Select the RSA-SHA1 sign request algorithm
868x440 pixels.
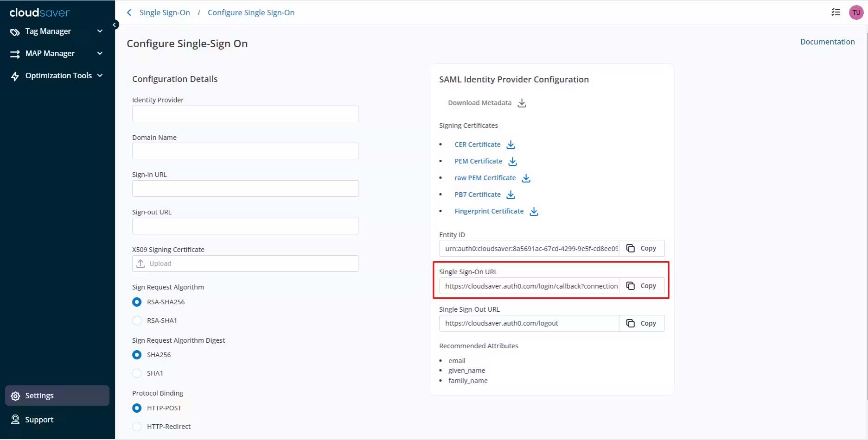coord(137,321)
